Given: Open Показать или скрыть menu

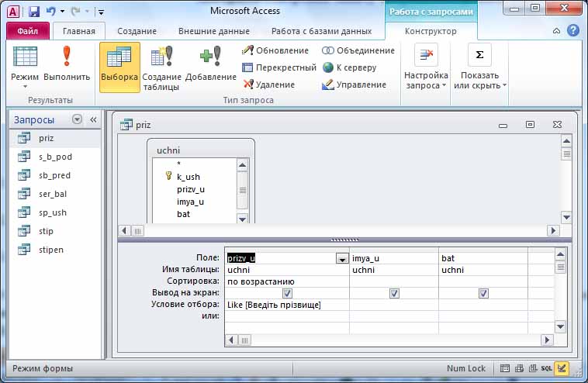Looking at the screenshot, I should (480, 67).
